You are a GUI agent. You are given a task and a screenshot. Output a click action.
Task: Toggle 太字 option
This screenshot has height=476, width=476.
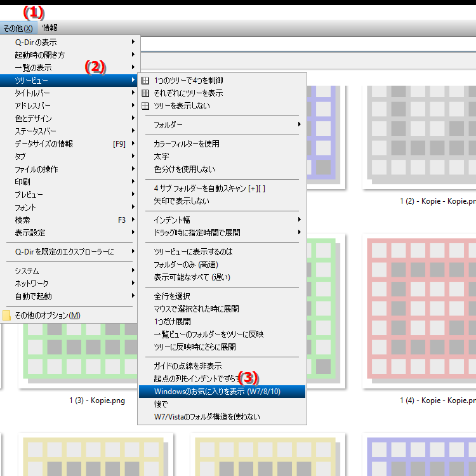[222, 157]
